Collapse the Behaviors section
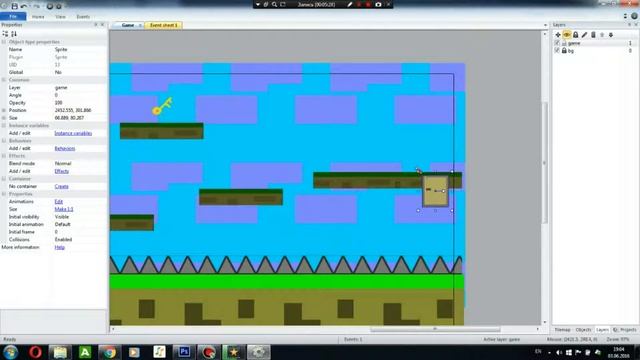 tap(4, 140)
